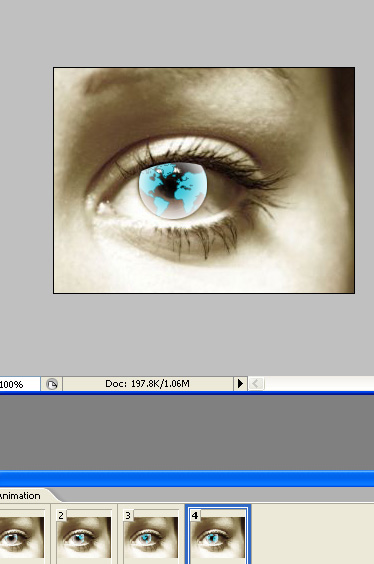Viewport: 374px width, 564px height.
Task: Select animation frame 3 thumbnail
Action: point(151,537)
